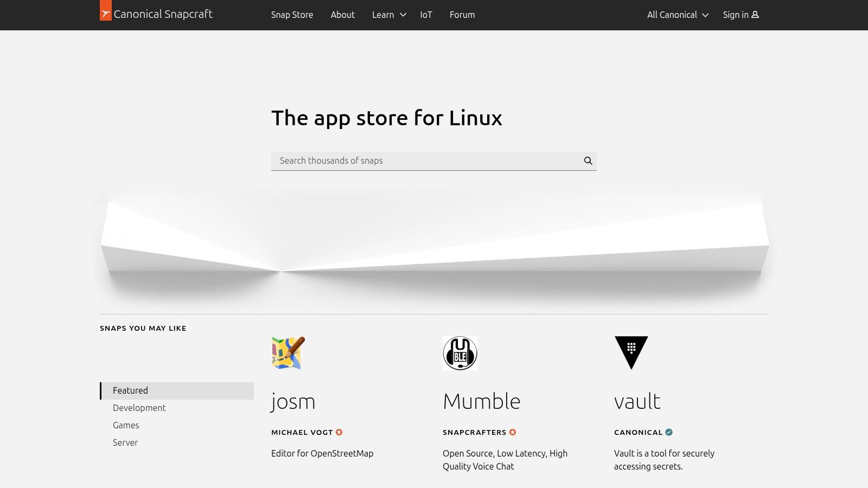Screen dimensions: 868x488
Task: Click the 'Open Source, Low Latency' description
Action: click(505, 460)
